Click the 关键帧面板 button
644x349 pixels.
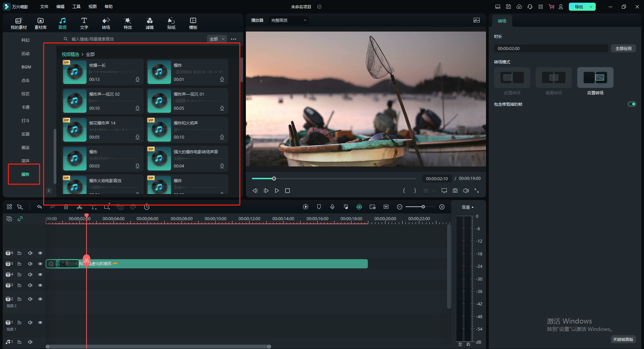click(623, 339)
